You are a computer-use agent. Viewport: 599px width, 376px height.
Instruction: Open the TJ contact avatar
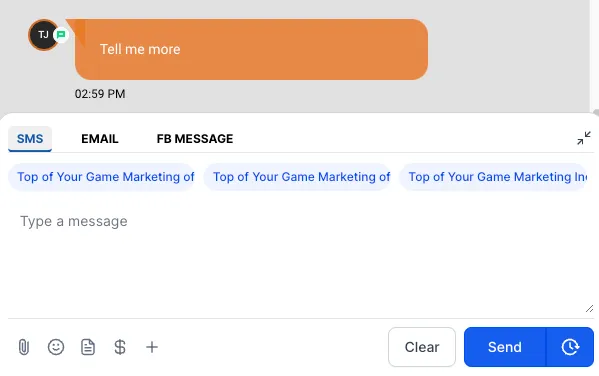click(43, 35)
